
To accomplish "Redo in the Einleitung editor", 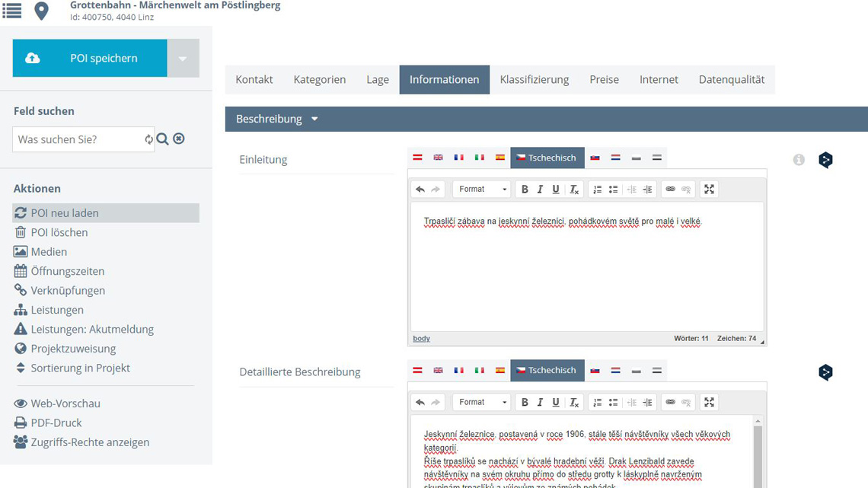I will 436,190.
